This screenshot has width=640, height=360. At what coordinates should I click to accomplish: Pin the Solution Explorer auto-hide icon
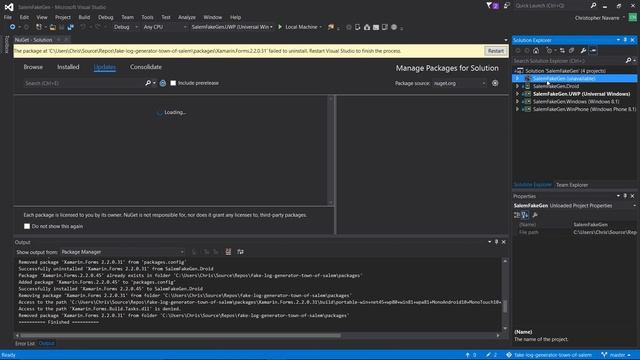625,40
